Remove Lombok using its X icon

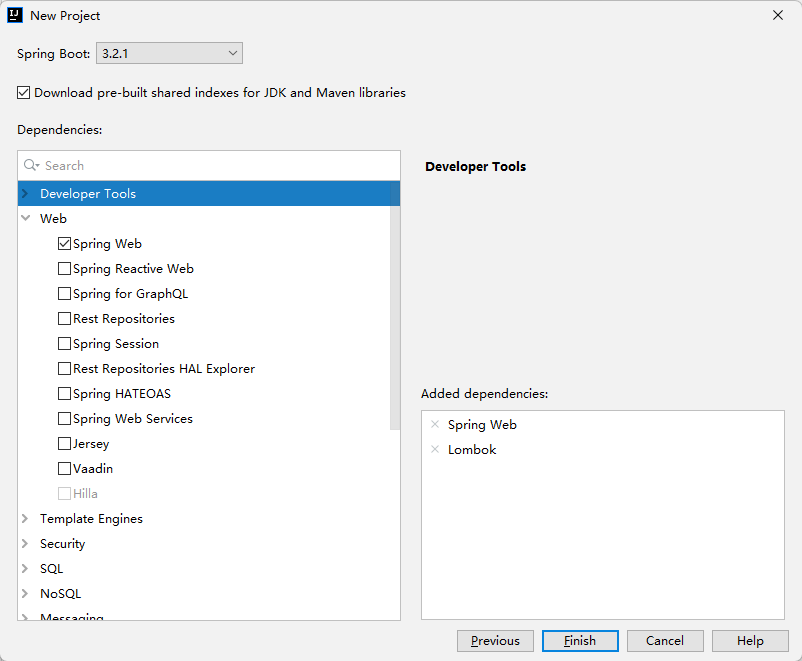[435, 450]
